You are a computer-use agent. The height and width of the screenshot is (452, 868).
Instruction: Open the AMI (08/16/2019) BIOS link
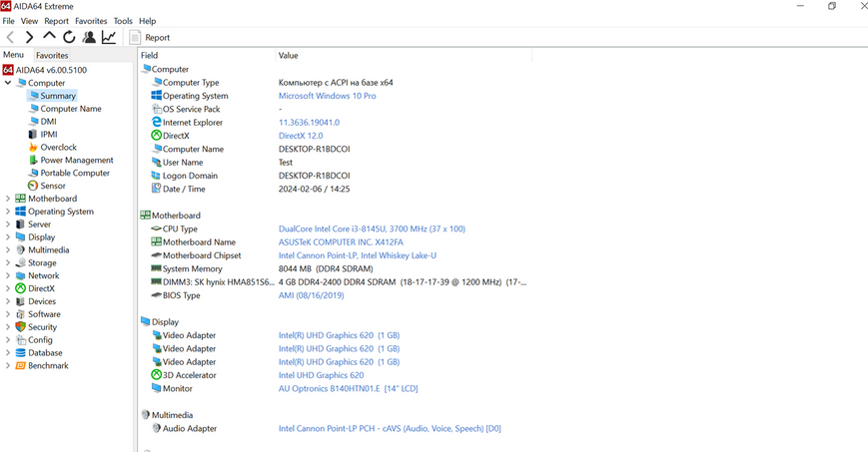pyautogui.click(x=311, y=295)
